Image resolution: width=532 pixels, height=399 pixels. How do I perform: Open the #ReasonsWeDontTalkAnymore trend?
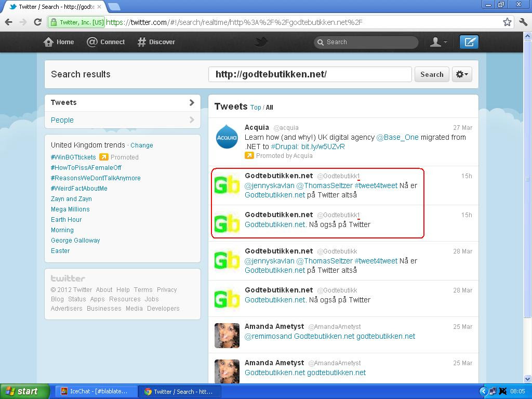click(96, 178)
